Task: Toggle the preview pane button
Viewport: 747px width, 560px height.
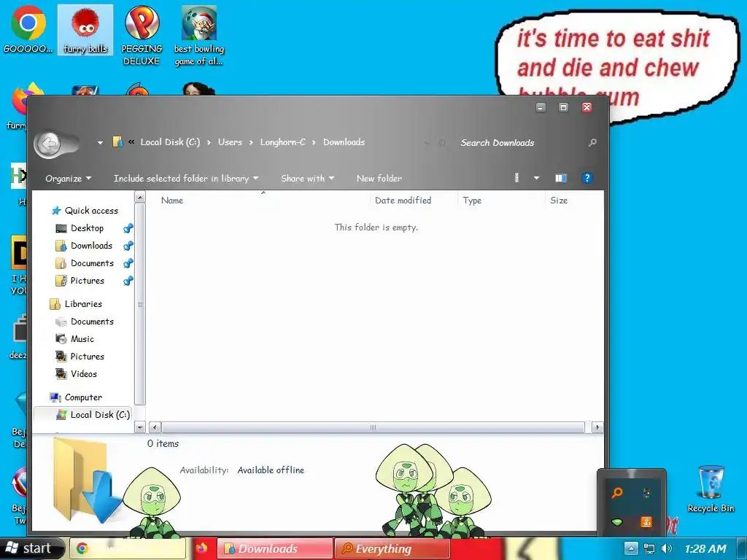Action: [x=561, y=178]
